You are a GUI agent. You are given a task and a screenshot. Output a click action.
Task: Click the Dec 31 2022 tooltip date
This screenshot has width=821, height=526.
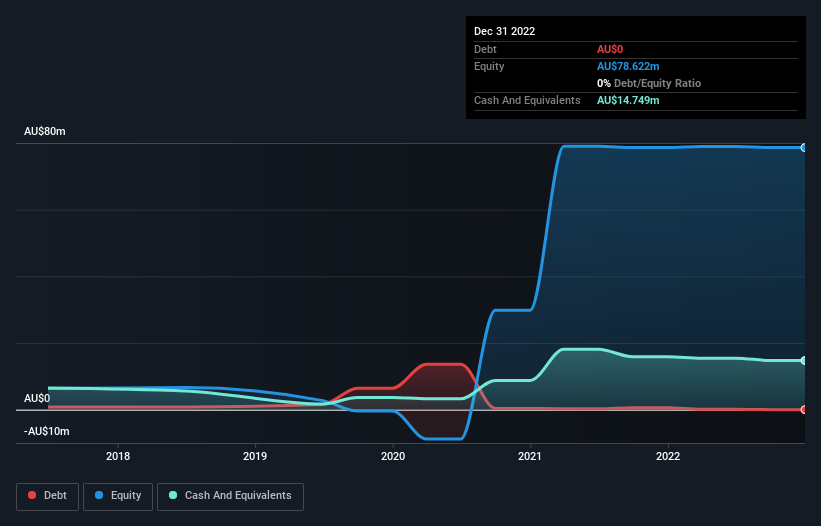tap(505, 31)
